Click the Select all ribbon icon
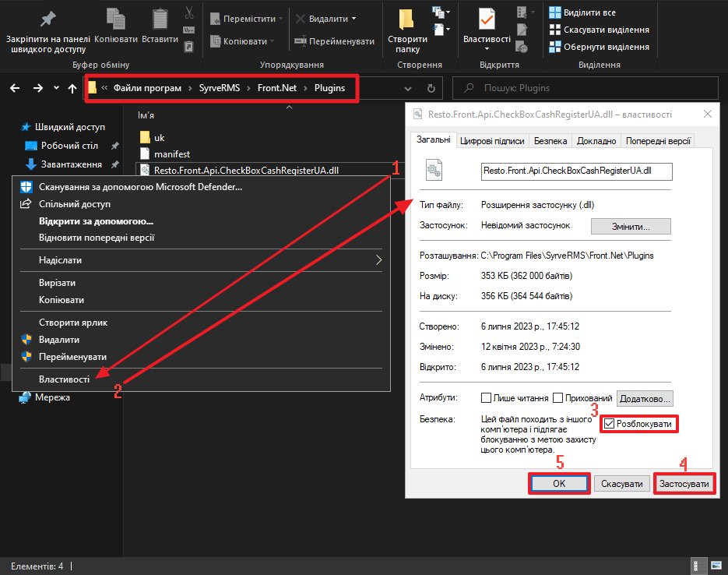Image resolution: width=728 pixels, height=575 pixels. [x=554, y=12]
